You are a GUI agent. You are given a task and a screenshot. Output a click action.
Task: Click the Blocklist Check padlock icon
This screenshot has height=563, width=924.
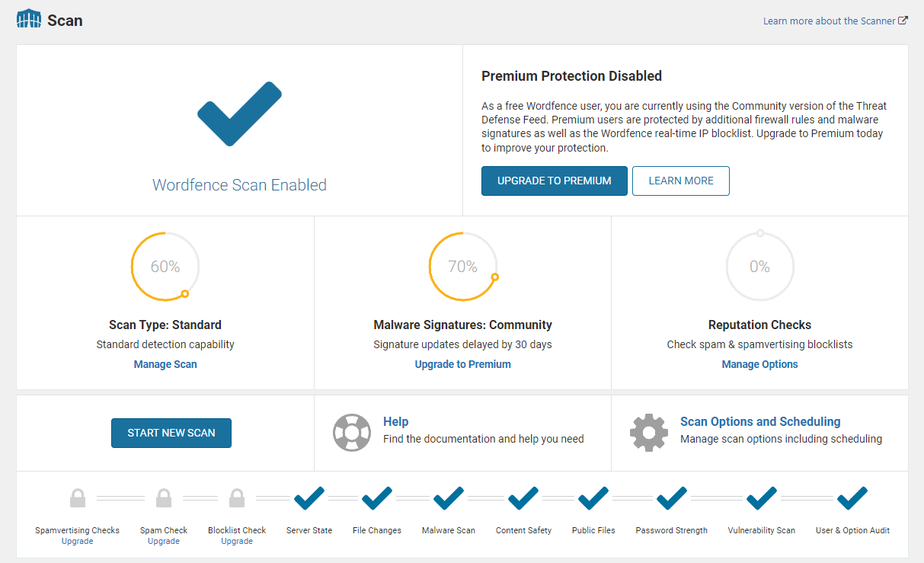[x=237, y=499]
